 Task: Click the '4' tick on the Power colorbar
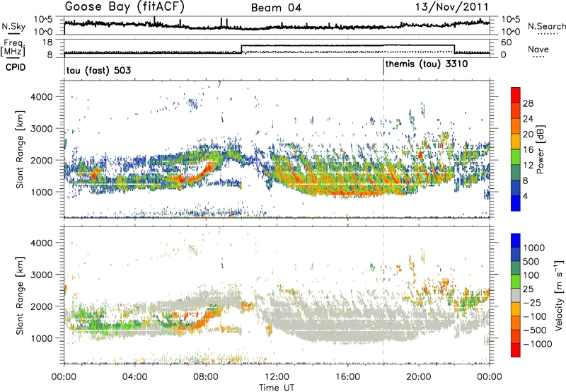pyautogui.click(x=526, y=196)
